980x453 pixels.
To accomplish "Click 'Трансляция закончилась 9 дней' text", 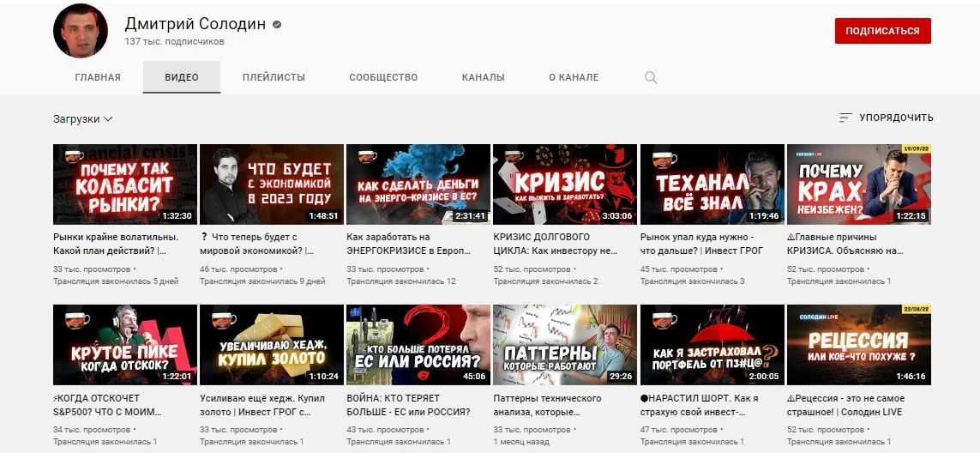I will point(262,281).
